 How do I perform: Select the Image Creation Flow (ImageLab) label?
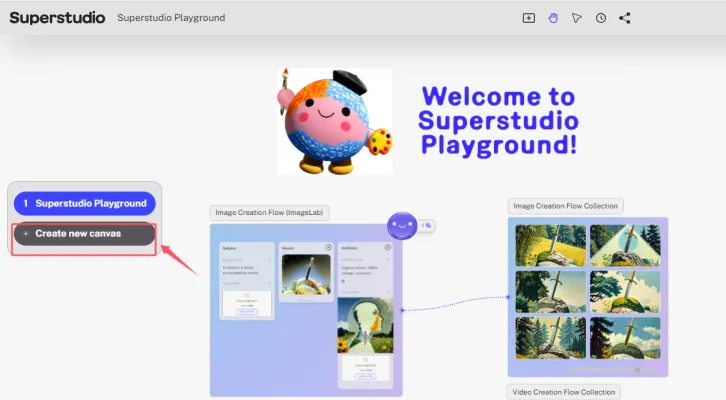(271, 213)
